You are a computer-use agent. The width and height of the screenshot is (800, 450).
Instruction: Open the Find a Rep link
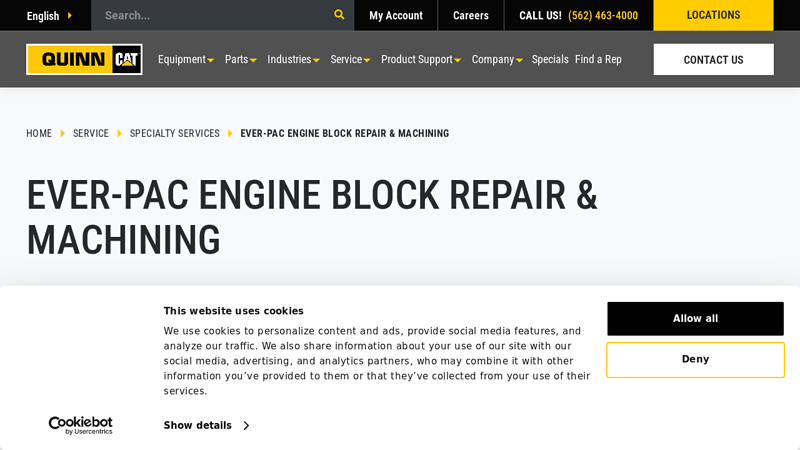(598, 59)
